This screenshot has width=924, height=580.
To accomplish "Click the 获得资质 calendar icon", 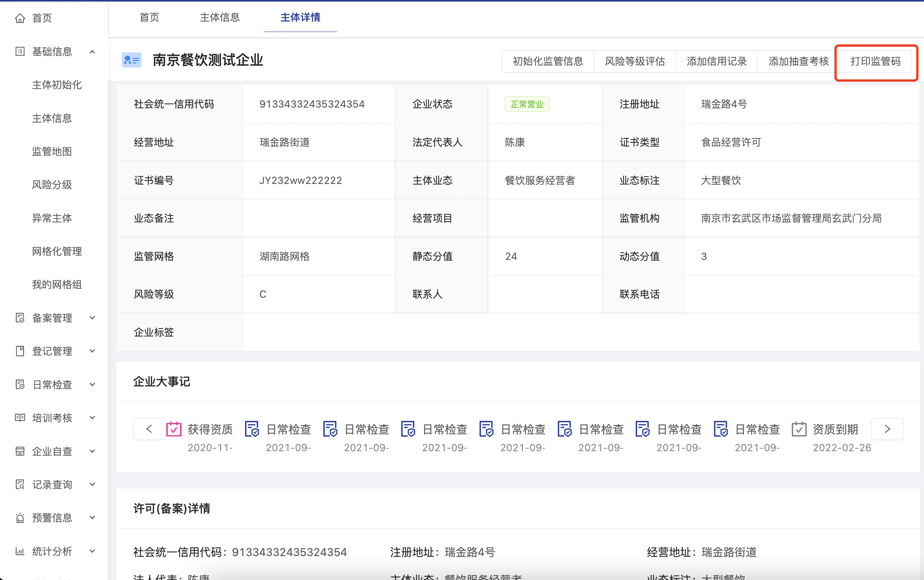I will [174, 429].
